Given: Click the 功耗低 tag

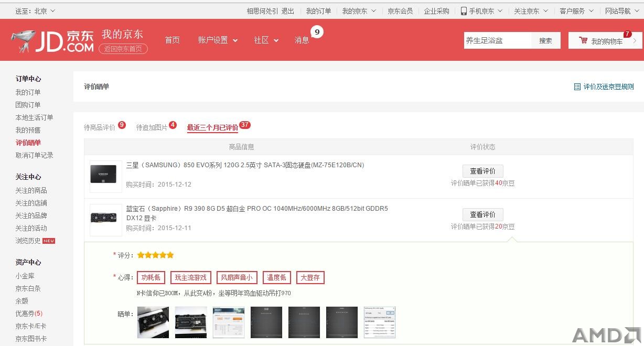Looking at the screenshot, I should pos(151,277).
